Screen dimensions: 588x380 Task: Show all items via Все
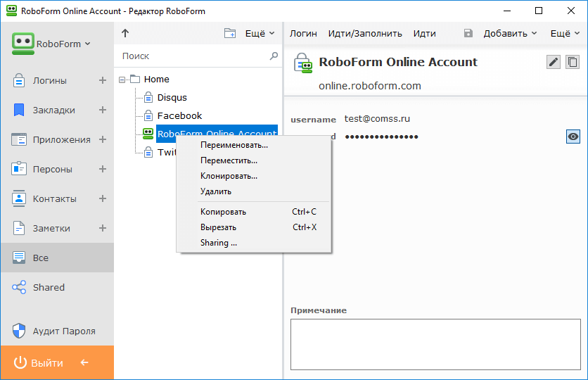pyautogui.click(x=57, y=258)
